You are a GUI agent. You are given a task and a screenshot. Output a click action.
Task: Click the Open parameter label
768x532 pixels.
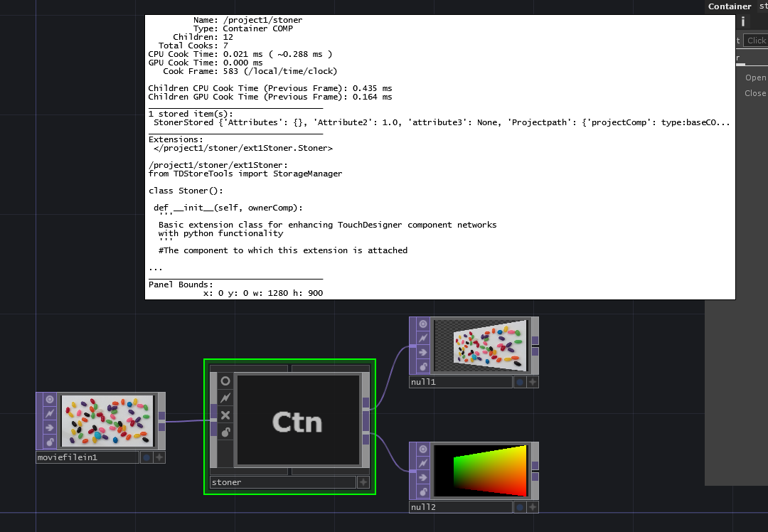pyautogui.click(x=755, y=78)
